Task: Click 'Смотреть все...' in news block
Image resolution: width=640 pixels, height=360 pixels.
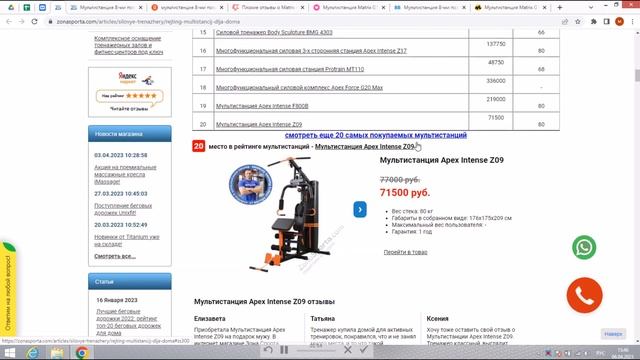Action: [x=115, y=256]
